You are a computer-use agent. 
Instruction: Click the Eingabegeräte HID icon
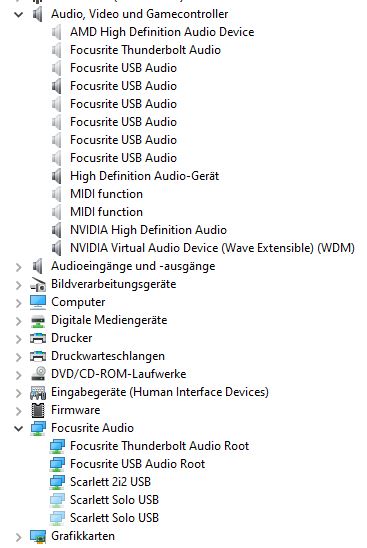click(38, 392)
